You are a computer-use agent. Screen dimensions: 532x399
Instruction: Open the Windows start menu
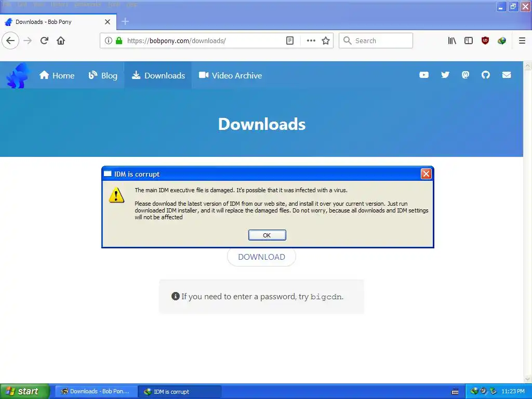click(25, 391)
